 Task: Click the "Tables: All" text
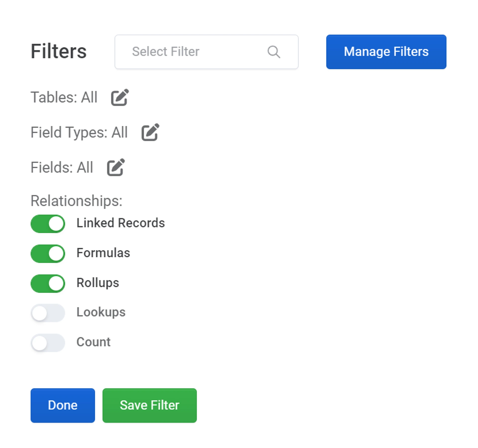point(64,97)
